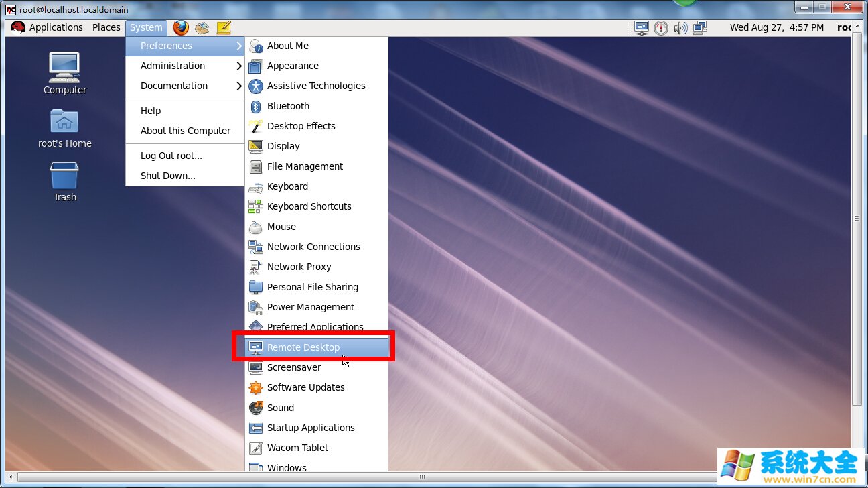Open Screensaver preferences

[317, 367]
